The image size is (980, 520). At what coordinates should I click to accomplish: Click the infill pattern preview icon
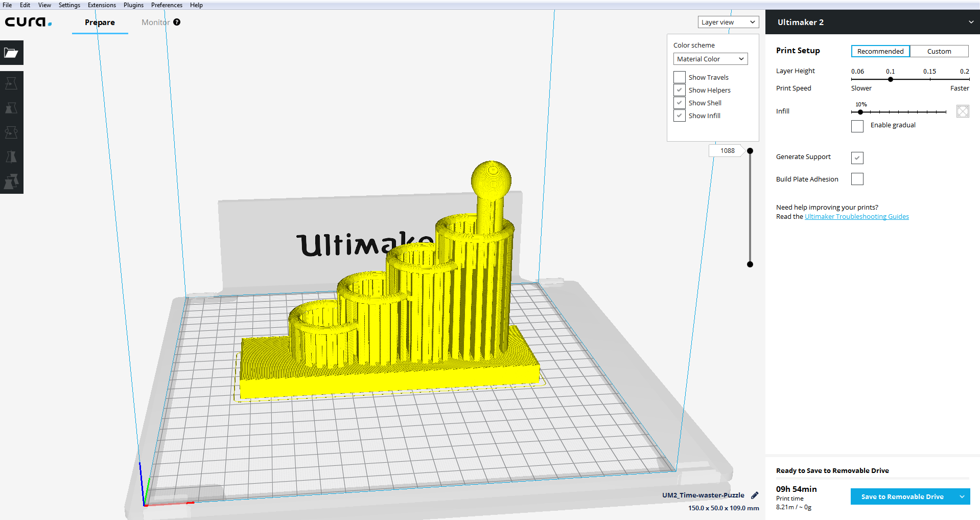pyautogui.click(x=963, y=111)
